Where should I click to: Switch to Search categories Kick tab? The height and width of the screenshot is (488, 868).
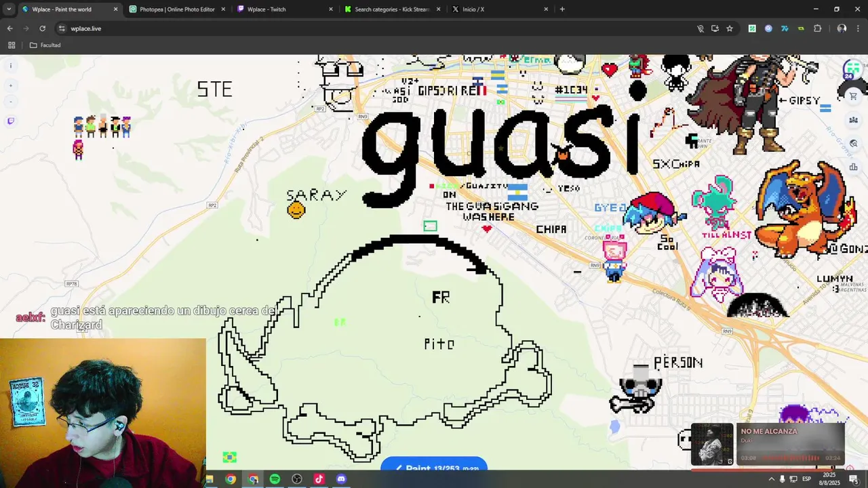coord(392,9)
